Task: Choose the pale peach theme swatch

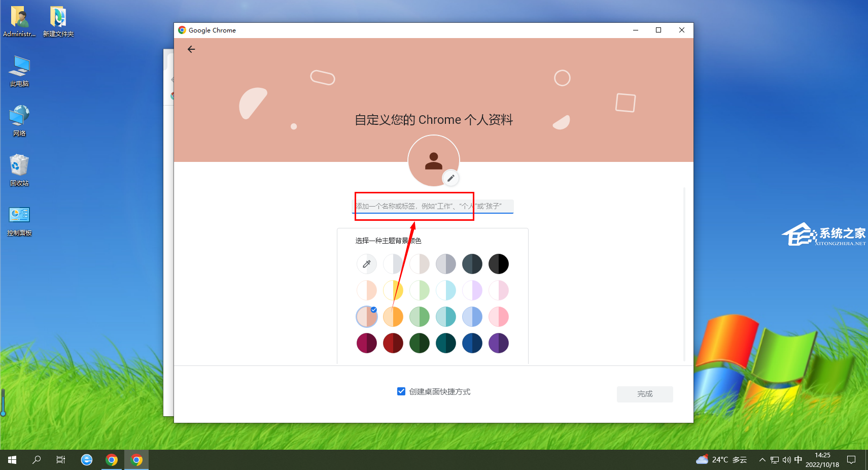Action: pyautogui.click(x=367, y=290)
